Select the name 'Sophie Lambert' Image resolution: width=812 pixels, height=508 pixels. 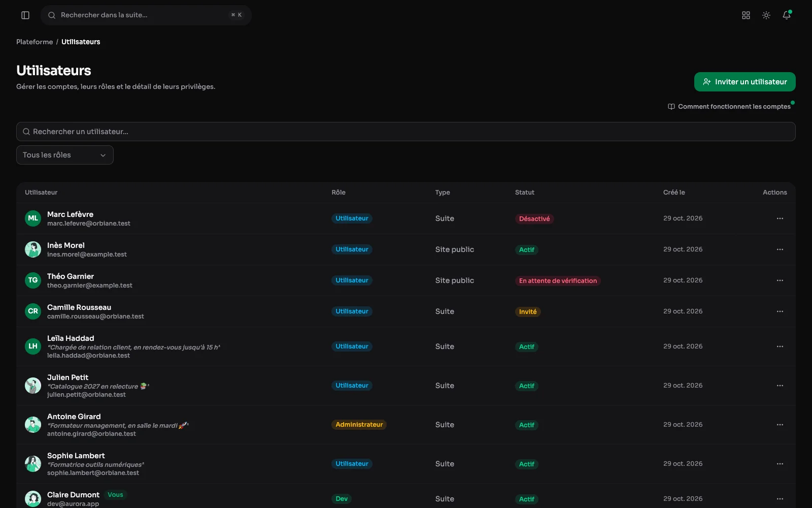point(76,456)
